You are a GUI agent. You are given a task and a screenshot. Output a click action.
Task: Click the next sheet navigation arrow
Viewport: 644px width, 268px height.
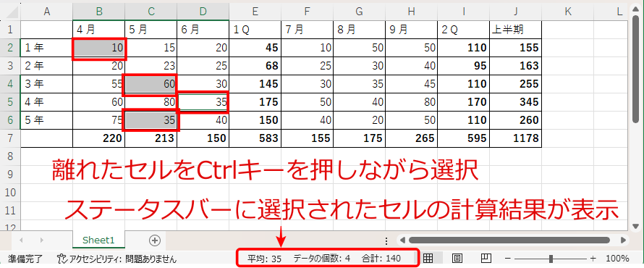coord(41,240)
